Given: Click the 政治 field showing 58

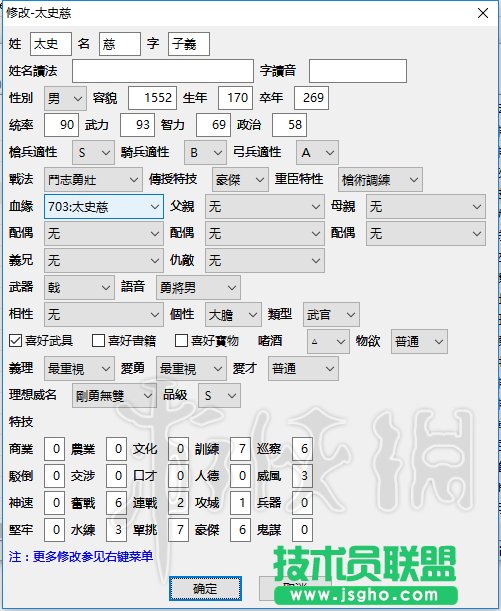Looking at the screenshot, I should pyautogui.click(x=289, y=125).
